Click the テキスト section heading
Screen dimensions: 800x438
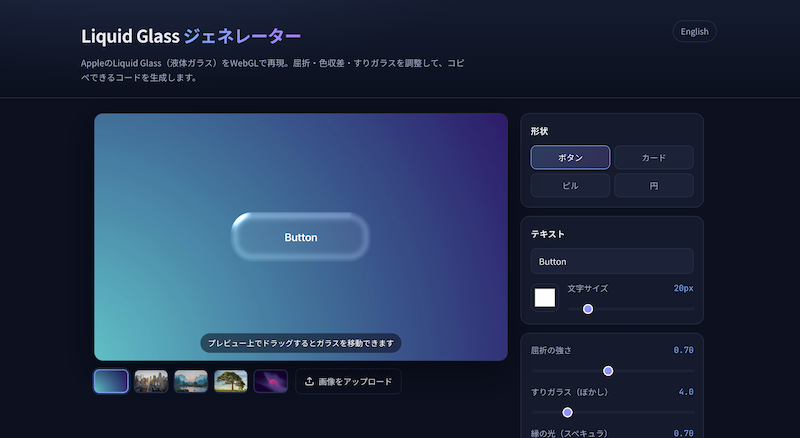(x=547, y=234)
